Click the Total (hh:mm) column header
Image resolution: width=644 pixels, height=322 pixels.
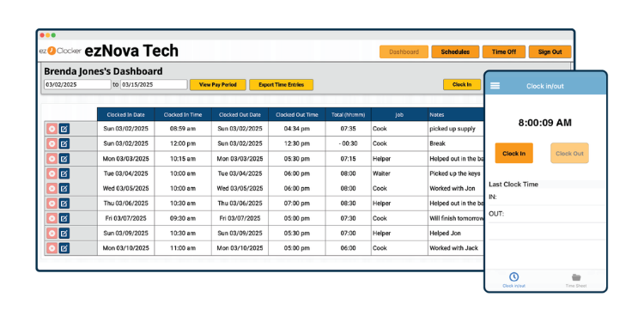[349, 114]
